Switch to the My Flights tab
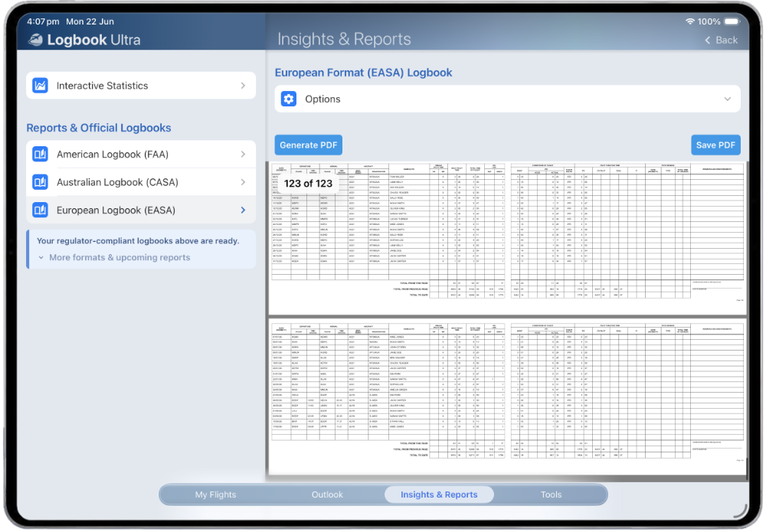The height and width of the screenshot is (532, 766). click(215, 494)
